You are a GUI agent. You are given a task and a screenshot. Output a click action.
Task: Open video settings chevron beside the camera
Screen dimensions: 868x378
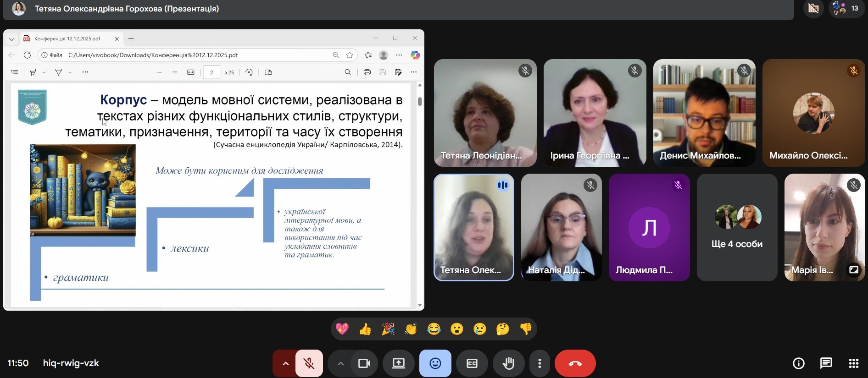click(340, 363)
